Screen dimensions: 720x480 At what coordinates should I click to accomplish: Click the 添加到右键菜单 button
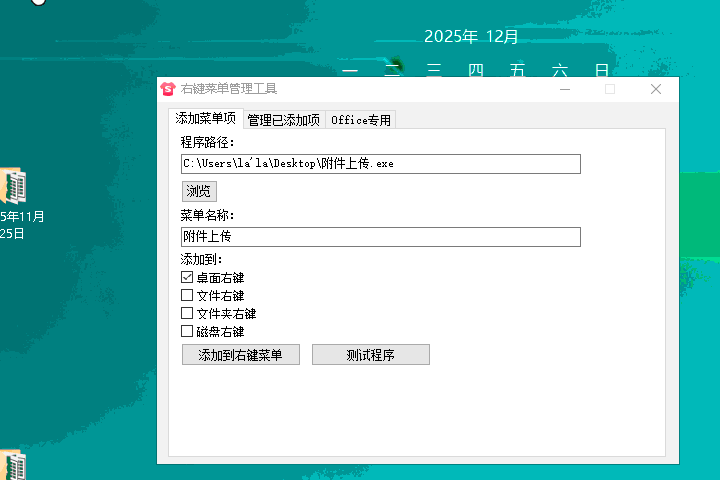[241, 355]
